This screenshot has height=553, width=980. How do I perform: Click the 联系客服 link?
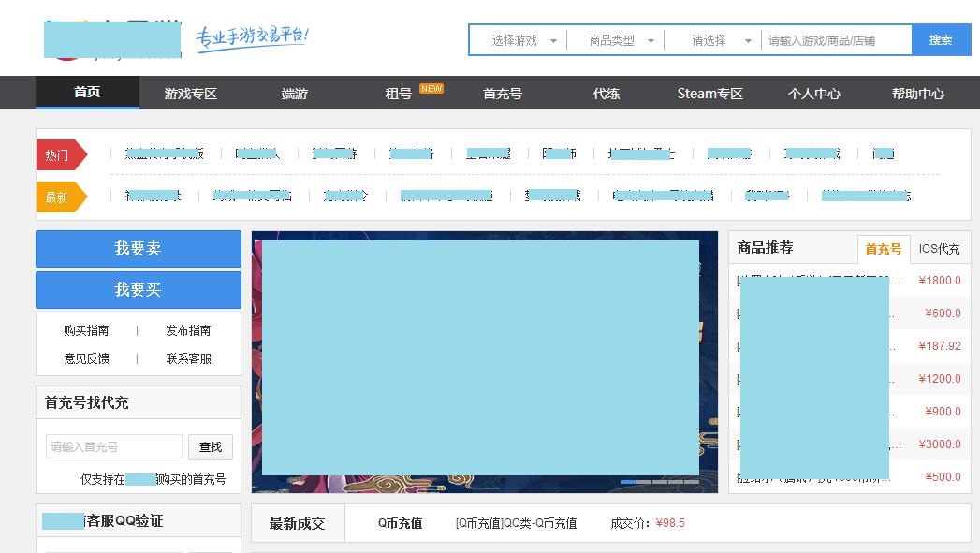(187, 357)
